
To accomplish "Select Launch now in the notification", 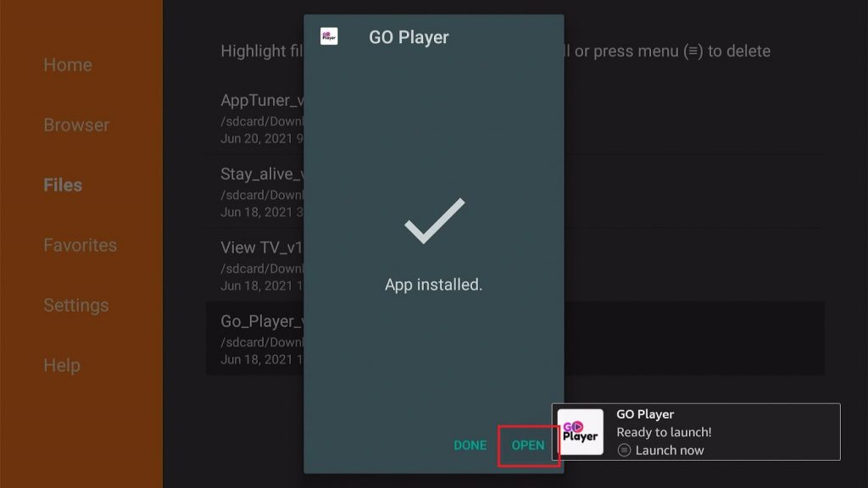I will coord(670,451).
